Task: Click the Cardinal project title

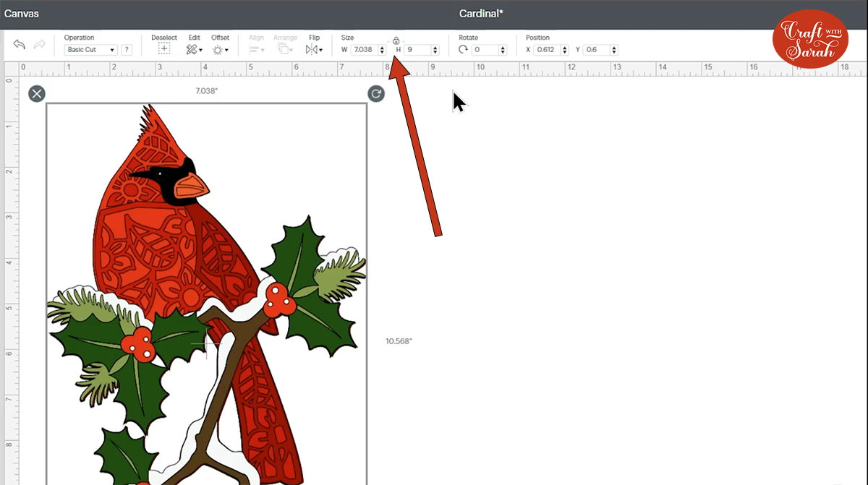Action: point(481,14)
